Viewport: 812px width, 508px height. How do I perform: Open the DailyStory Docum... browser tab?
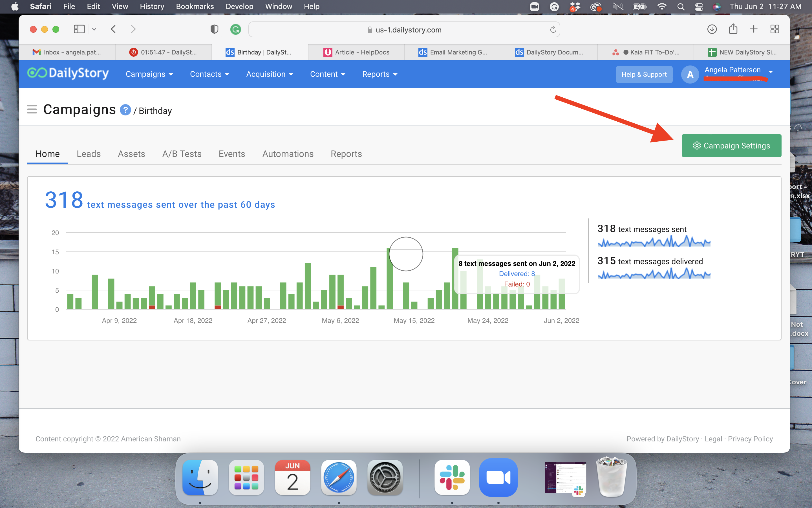click(x=549, y=52)
